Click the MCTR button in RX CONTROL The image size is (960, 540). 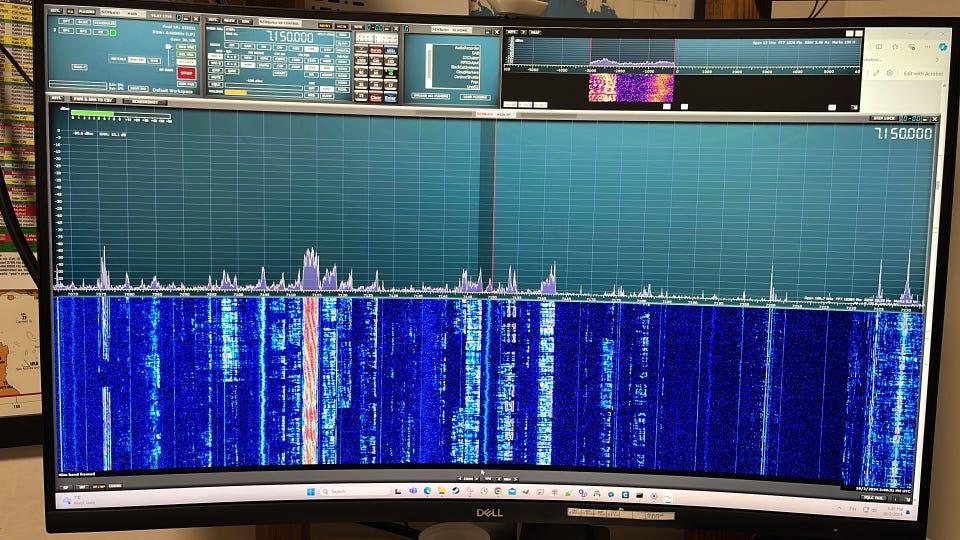[342, 26]
